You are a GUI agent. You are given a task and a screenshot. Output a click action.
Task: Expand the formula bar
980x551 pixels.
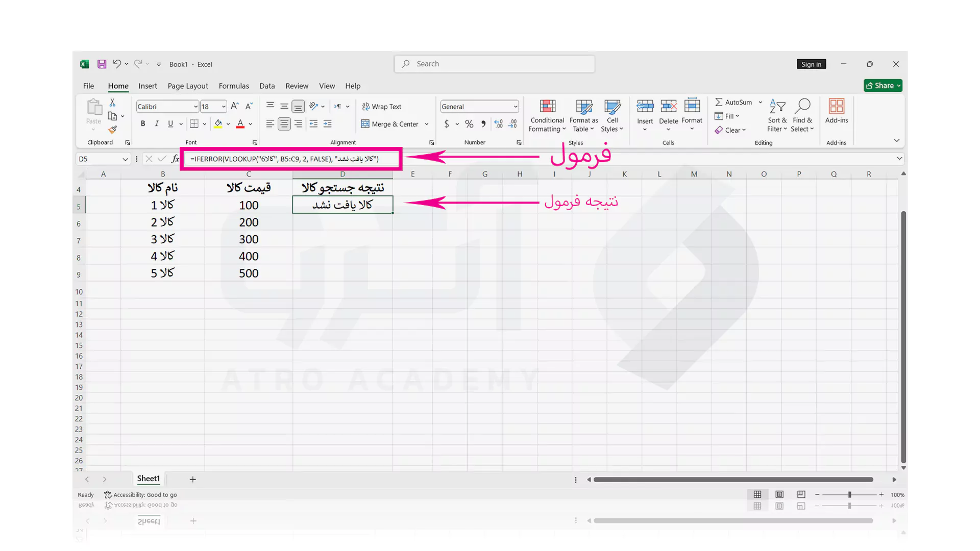coord(899,159)
